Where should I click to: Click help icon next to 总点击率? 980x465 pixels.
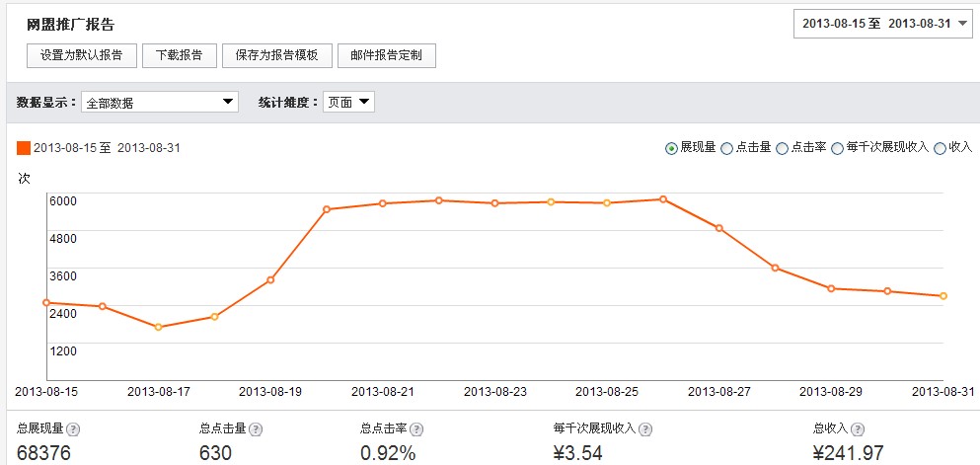click(x=417, y=429)
